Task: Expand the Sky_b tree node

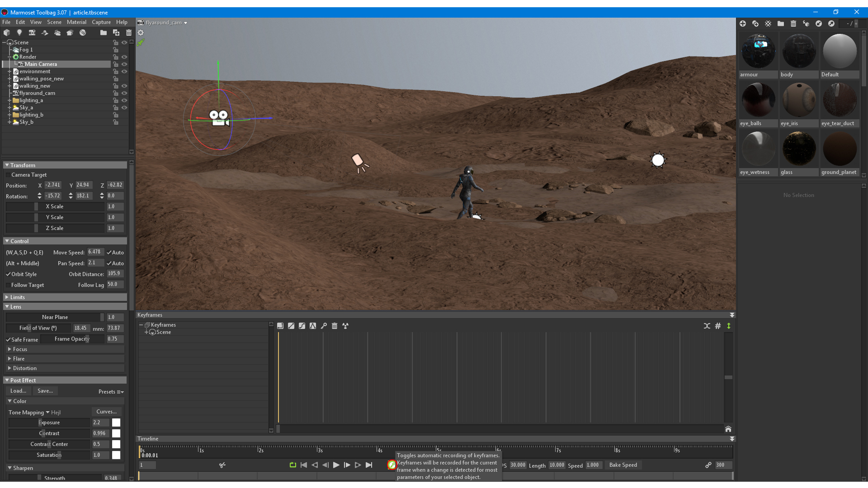Action: (x=9, y=122)
